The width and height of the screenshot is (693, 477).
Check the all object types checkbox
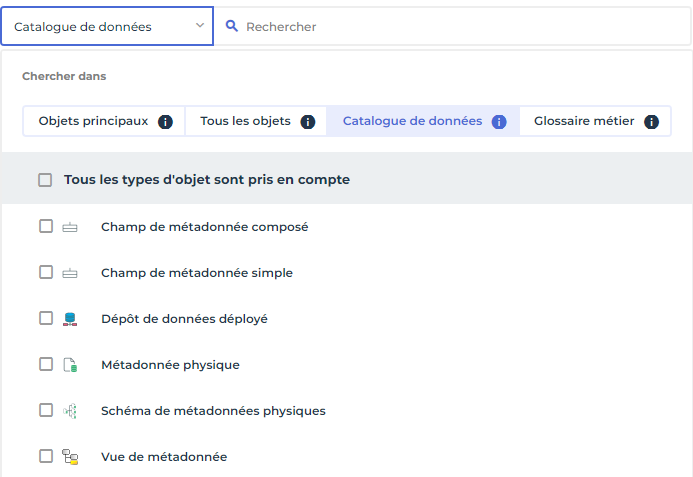(45, 181)
